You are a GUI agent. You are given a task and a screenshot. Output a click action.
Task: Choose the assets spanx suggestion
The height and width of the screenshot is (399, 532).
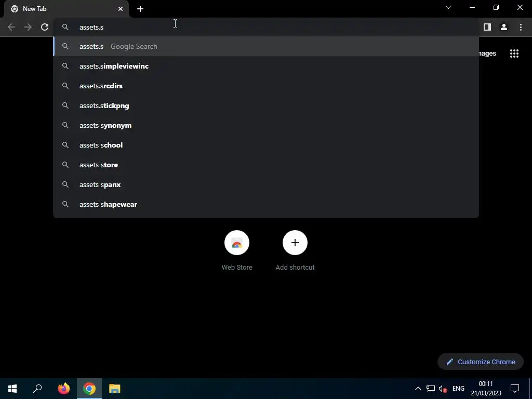click(x=266, y=184)
